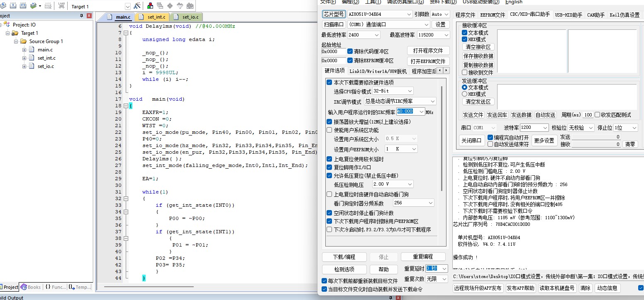Open the 程序文件 tab

pos(465,15)
